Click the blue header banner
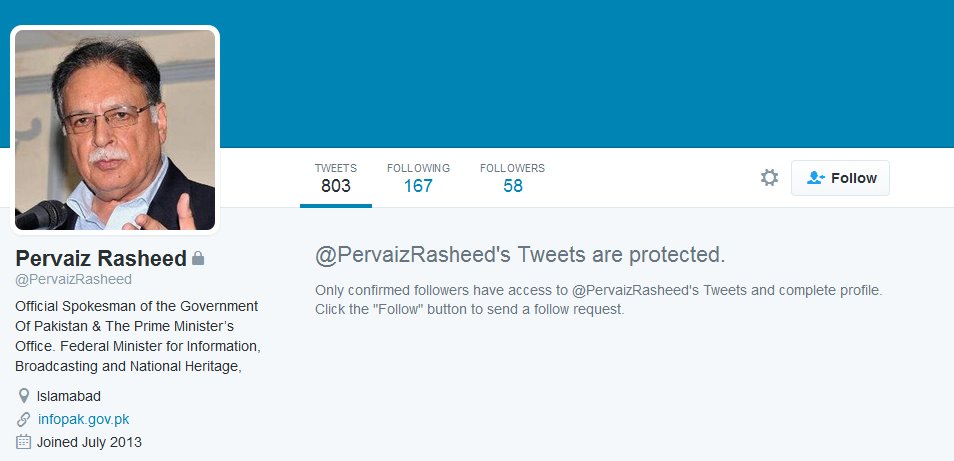This screenshot has width=954, height=461. [584, 73]
